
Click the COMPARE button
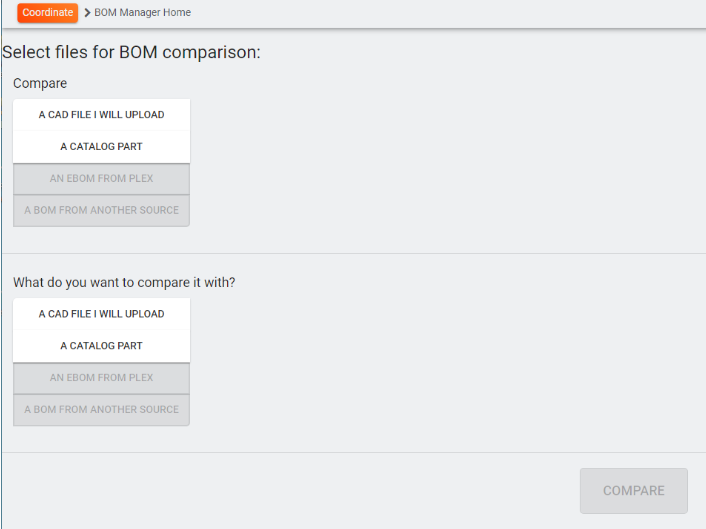(x=634, y=491)
